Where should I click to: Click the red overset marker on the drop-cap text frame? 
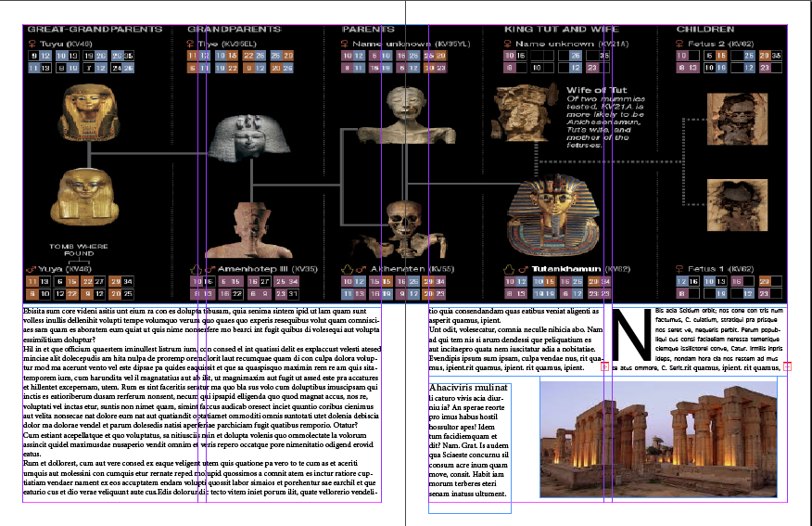point(787,366)
